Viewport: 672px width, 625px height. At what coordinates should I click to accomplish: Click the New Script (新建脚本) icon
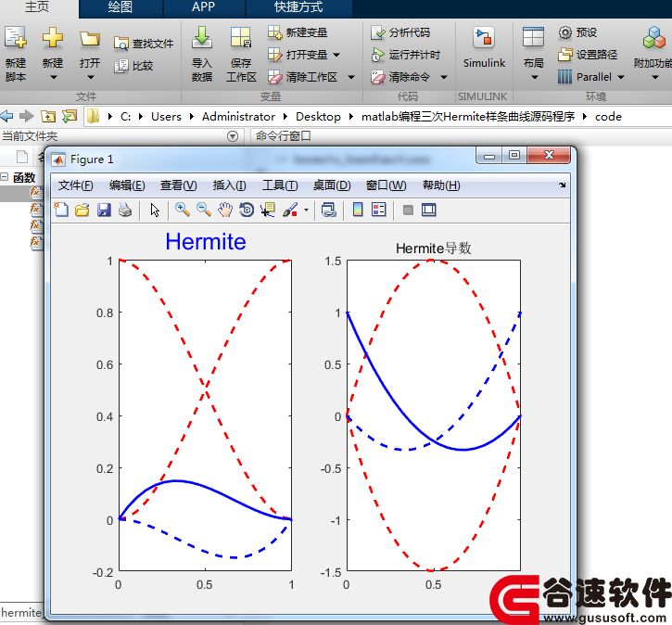[16, 38]
